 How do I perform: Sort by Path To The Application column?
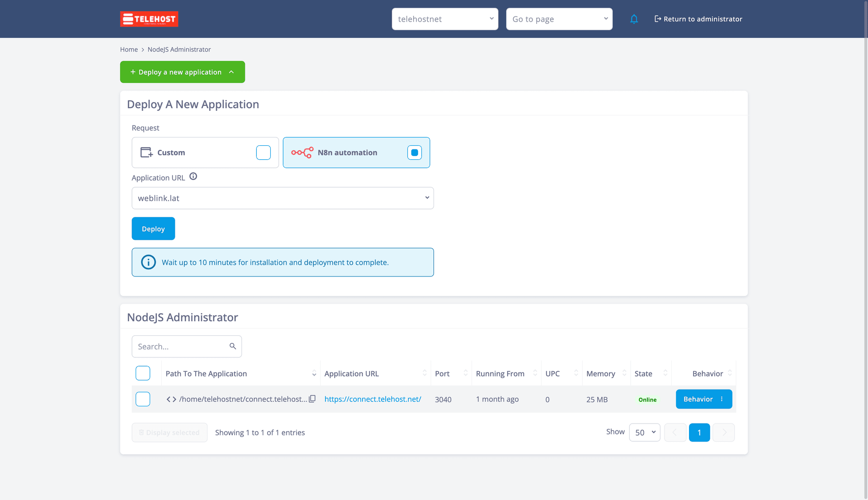coord(314,374)
